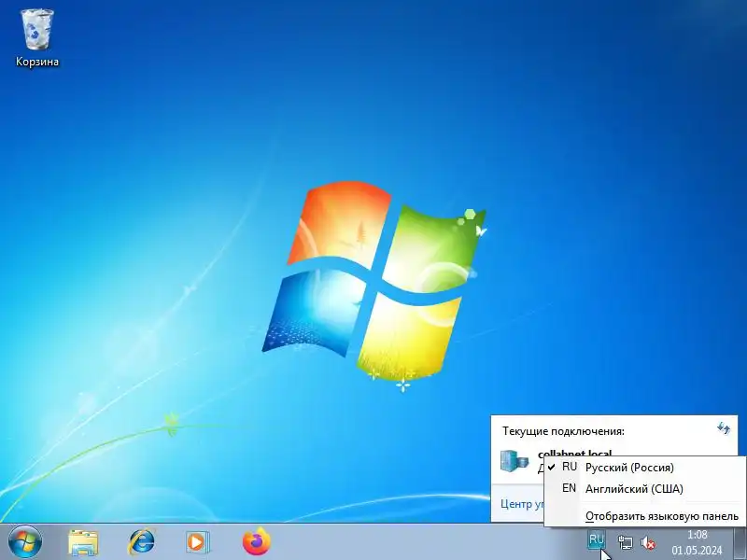Click the Show desktop strip at the taskbar end
The height and width of the screenshot is (560, 747).
click(740, 542)
